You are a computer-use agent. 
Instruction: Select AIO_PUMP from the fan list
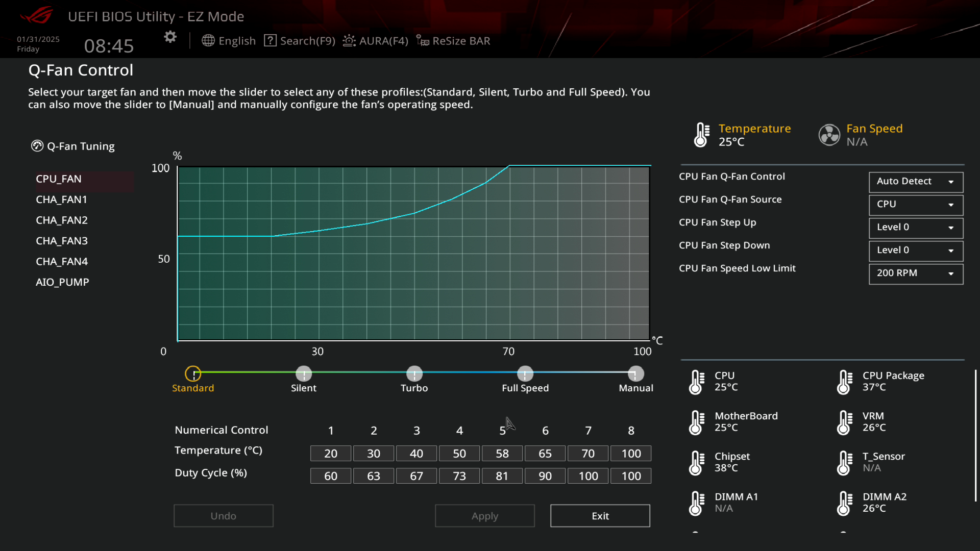click(x=61, y=281)
